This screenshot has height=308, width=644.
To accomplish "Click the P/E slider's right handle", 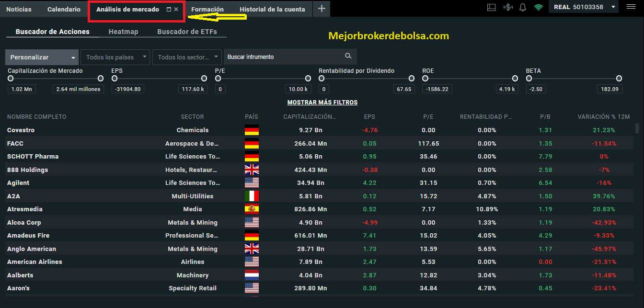I will [308, 79].
